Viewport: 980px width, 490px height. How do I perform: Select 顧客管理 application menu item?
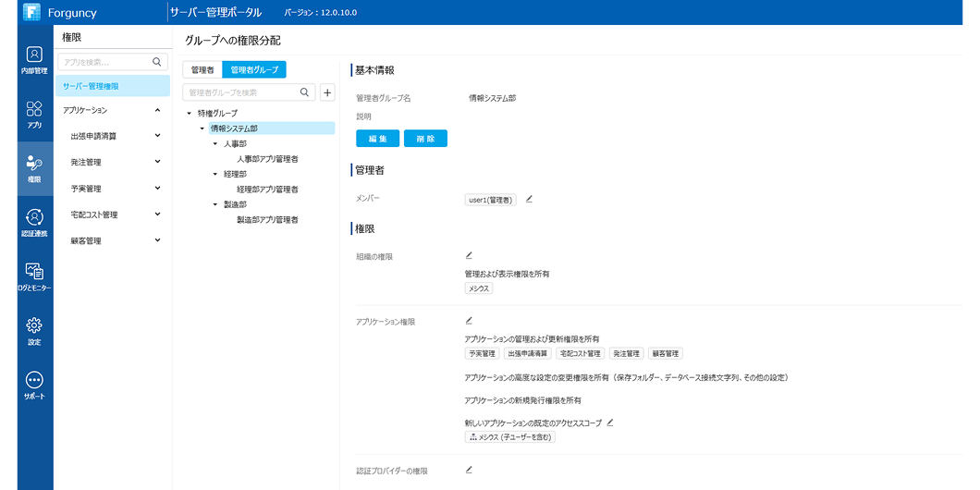point(86,240)
